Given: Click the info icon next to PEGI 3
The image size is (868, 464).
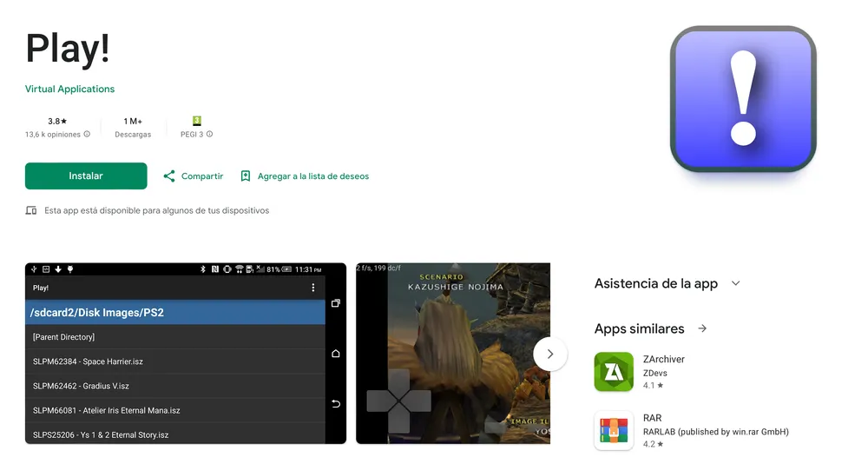Looking at the screenshot, I should 209,135.
